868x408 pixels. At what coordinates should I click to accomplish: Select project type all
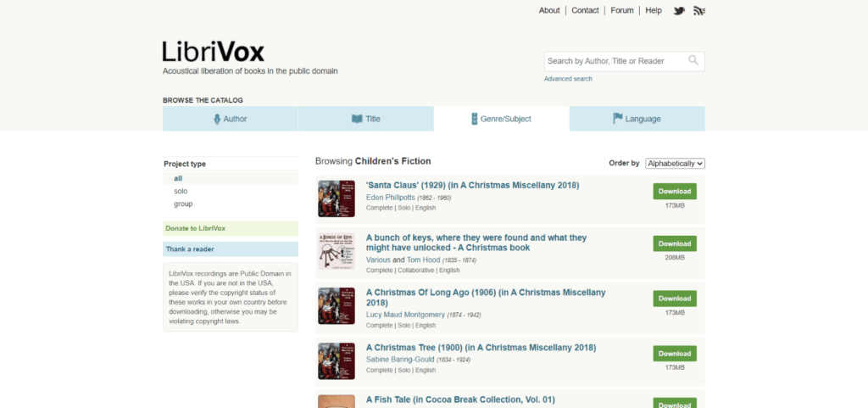(178, 178)
